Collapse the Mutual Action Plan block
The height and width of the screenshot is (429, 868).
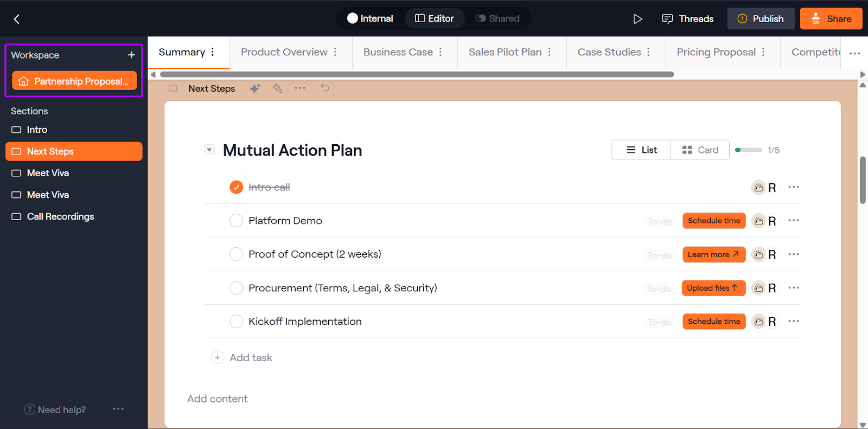click(x=209, y=150)
